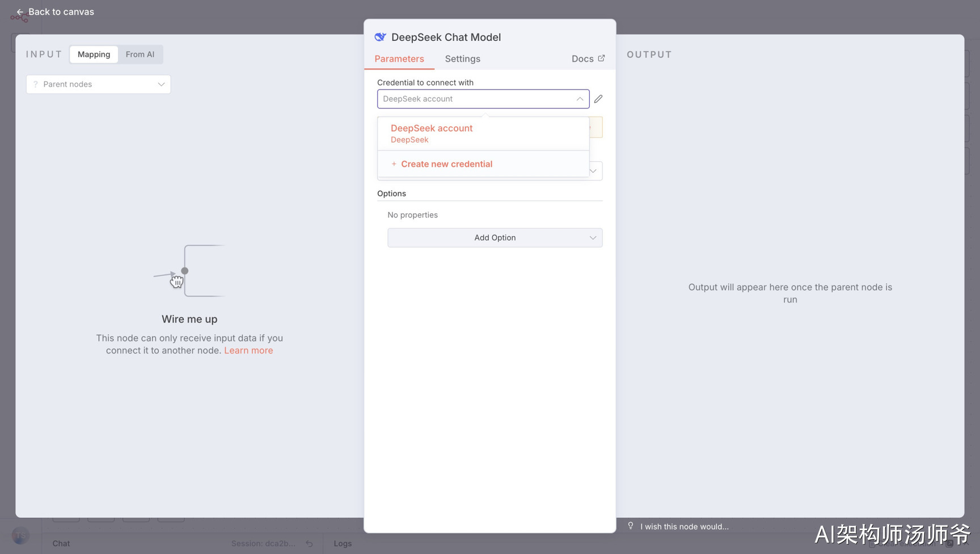
Task: Switch to the Settings tab
Action: pos(463,59)
